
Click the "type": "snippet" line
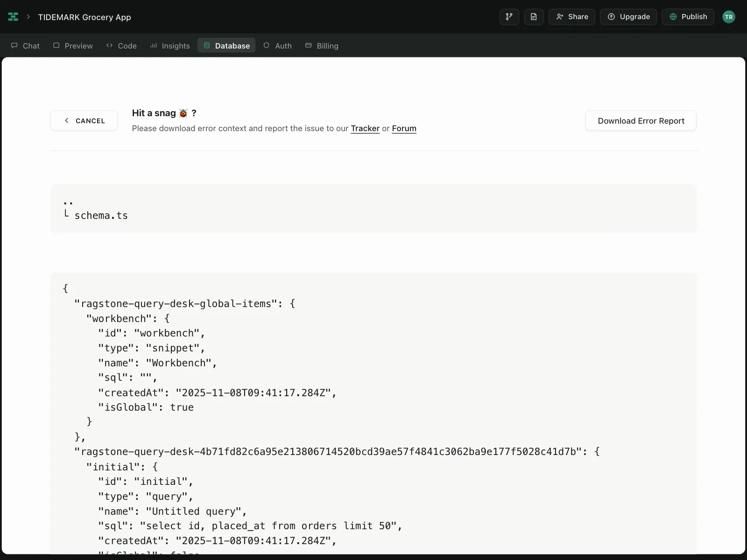click(x=151, y=348)
